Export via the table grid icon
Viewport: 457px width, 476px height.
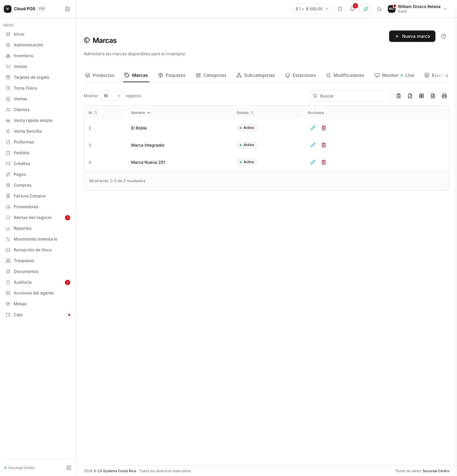(422, 96)
